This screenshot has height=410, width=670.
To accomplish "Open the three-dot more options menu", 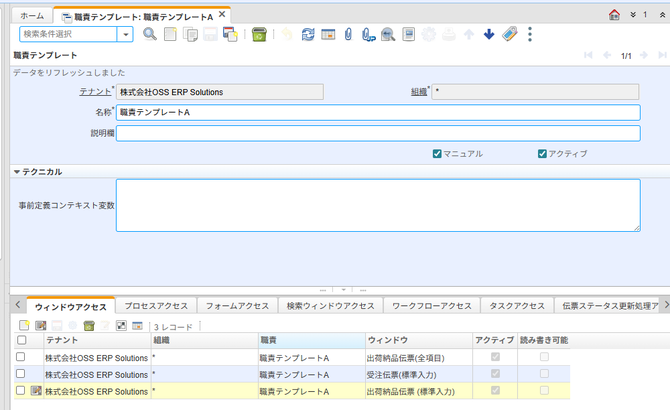I will (x=530, y=34).
